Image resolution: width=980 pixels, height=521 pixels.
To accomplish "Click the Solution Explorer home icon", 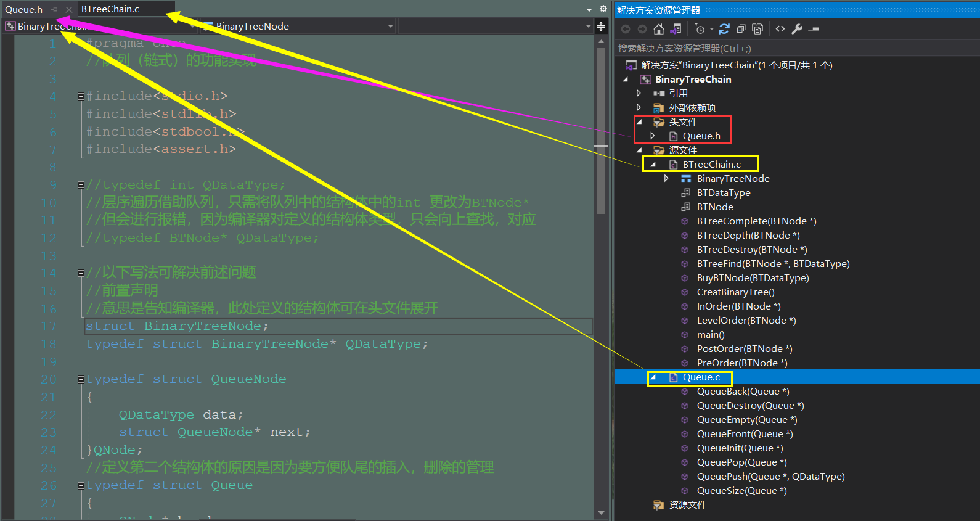I will tap(659, 29).
